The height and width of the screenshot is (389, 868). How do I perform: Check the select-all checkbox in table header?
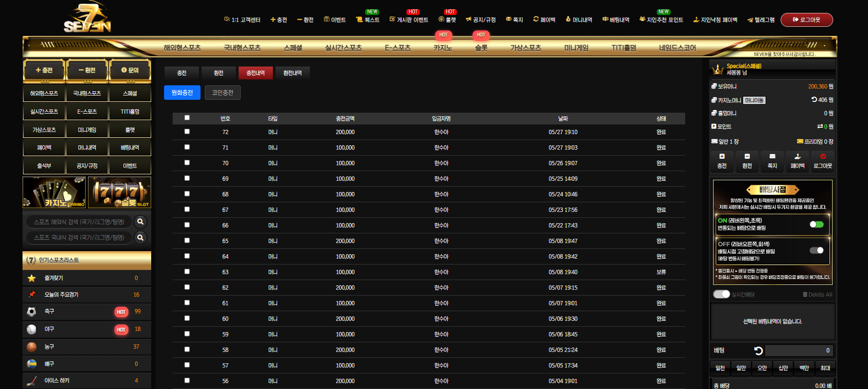pyautogui.click(x=187, y=118)
